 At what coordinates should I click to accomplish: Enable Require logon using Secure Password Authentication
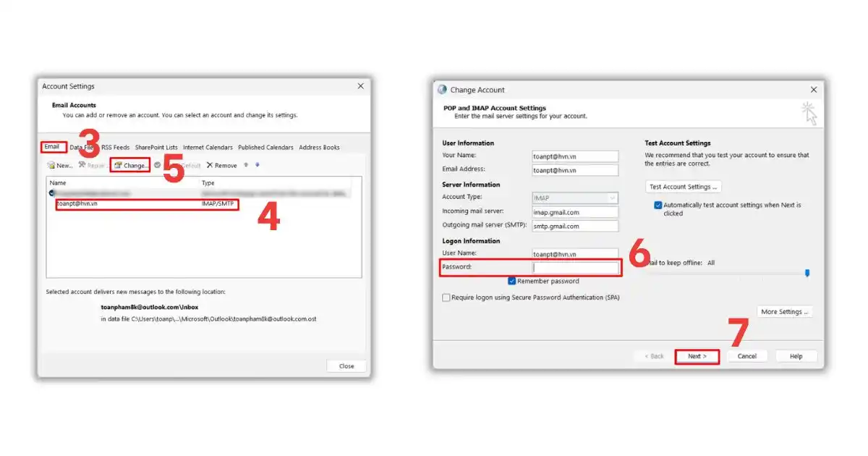446,297
